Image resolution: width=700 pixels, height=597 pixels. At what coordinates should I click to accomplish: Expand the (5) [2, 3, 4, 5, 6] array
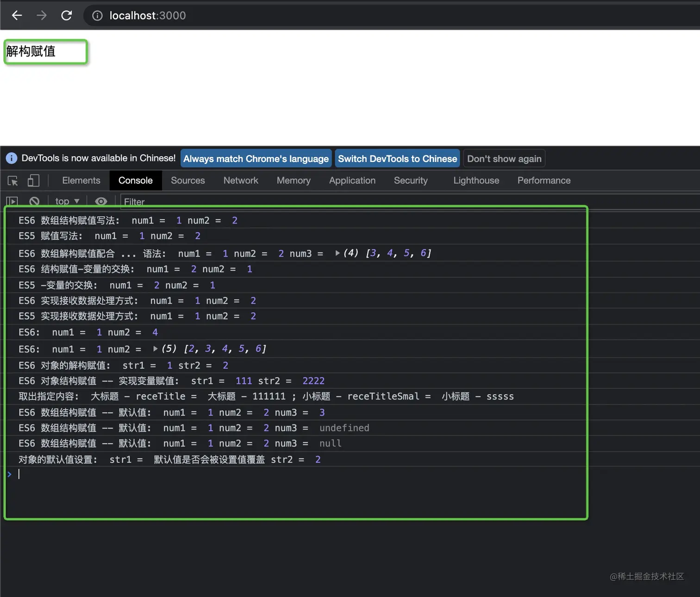click(156, 348)
